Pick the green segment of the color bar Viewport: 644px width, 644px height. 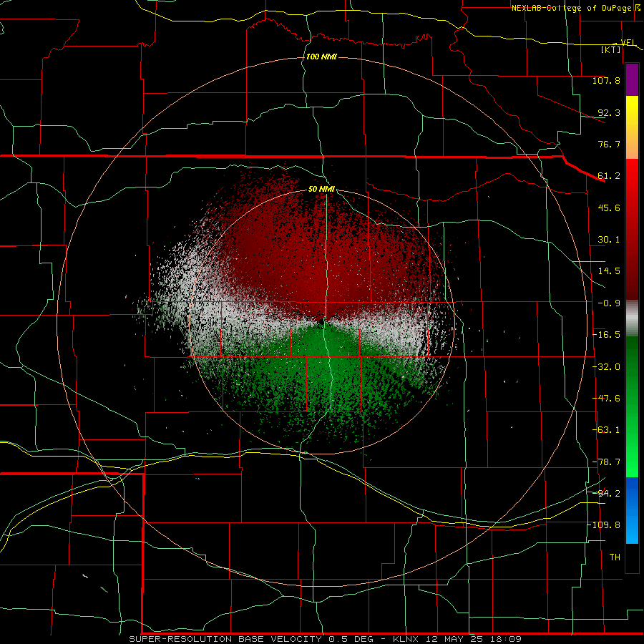pyautogui.click(x=632, y=406)
